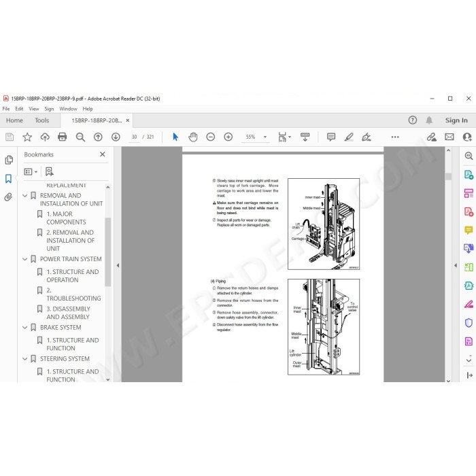Close the Bookmarks panel
The width and height of the screenshot is (476, 476).
(x=103, y=154)
